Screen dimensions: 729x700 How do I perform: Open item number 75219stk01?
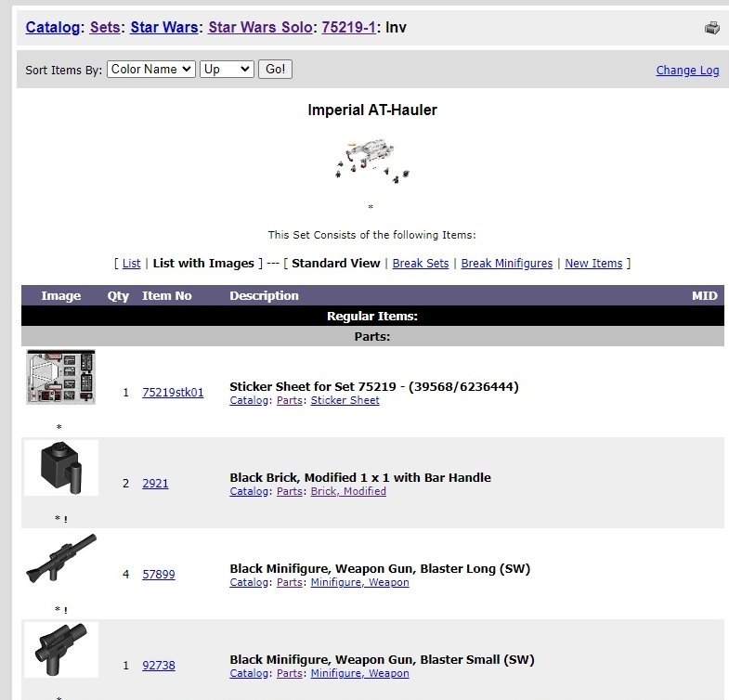173,393
